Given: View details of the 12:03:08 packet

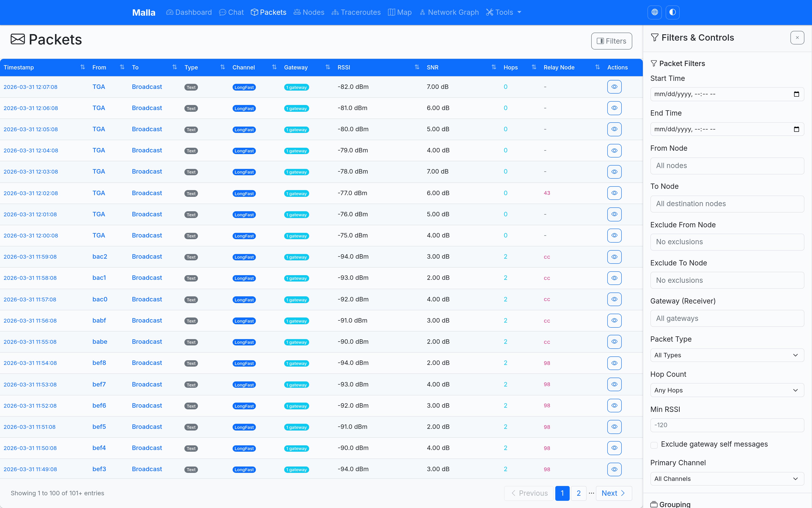Looking at the screenshot, I should (x=614, y=172).
